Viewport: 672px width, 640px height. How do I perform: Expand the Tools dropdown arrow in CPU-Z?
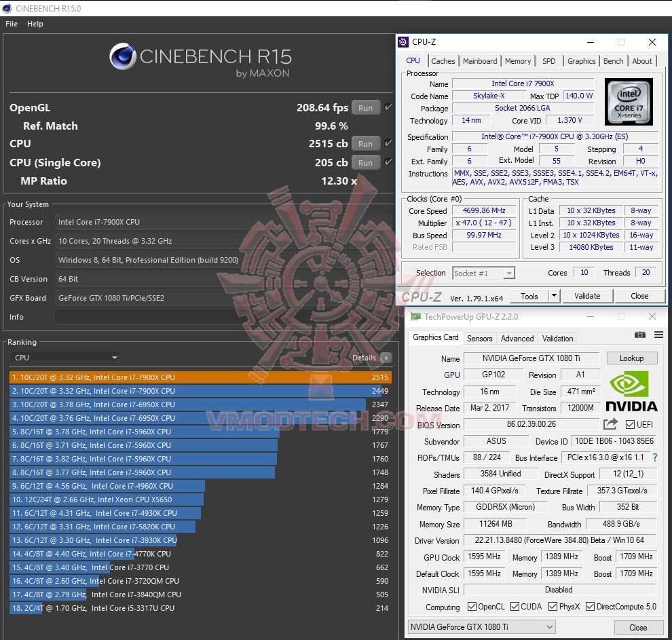coord(554,296)
